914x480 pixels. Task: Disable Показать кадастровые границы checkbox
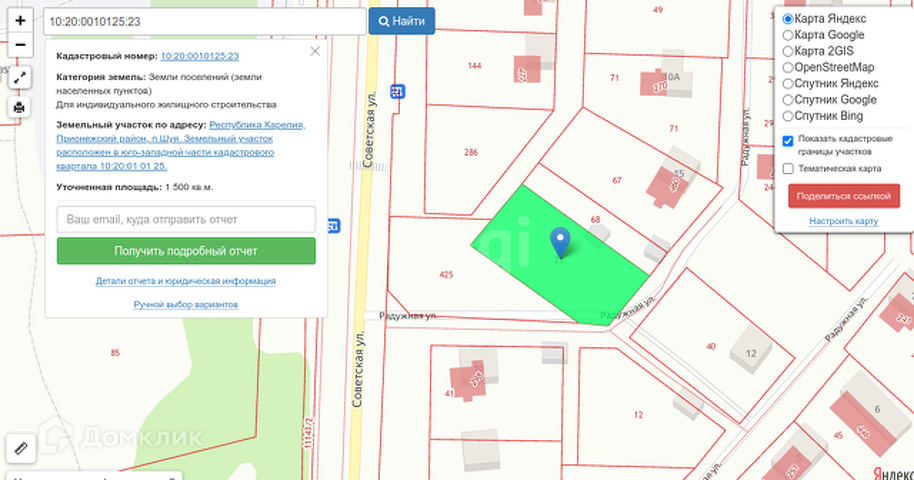(x=788, y=141)
